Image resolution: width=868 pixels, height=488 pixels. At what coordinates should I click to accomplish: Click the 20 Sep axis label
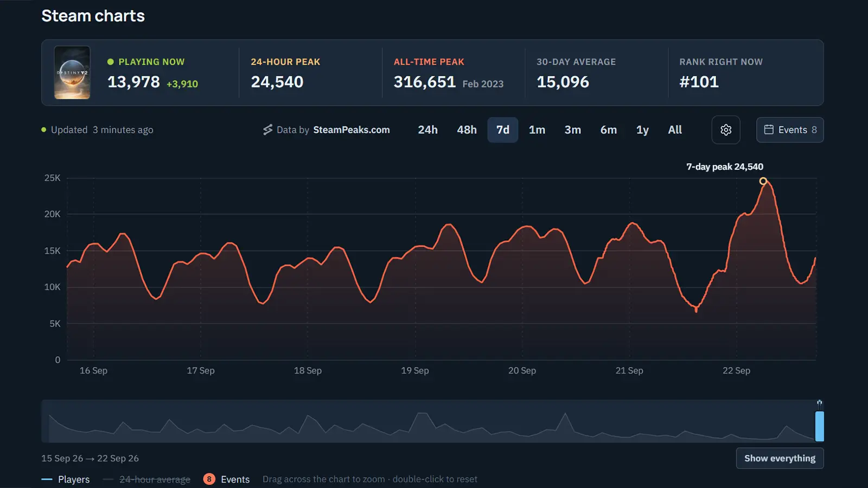522,371
